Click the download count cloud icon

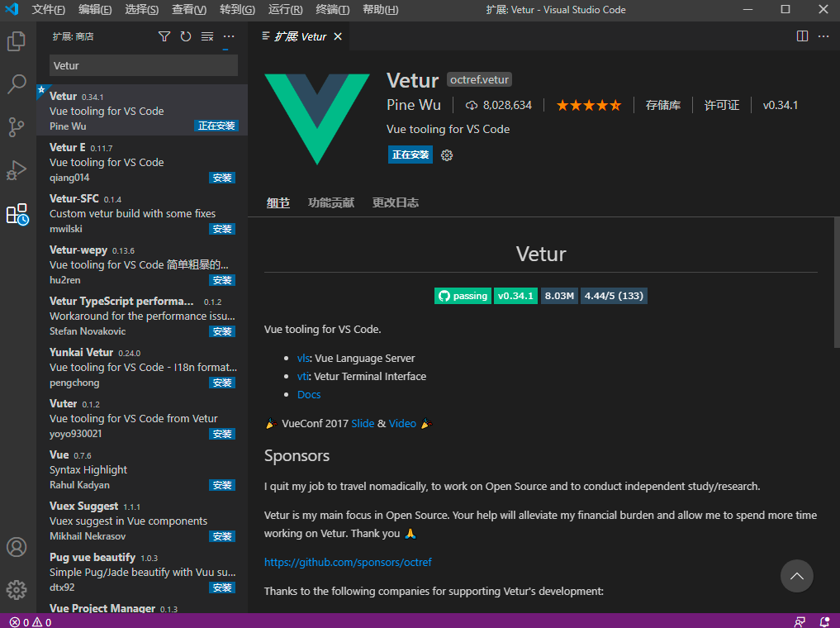pos(472,106)
